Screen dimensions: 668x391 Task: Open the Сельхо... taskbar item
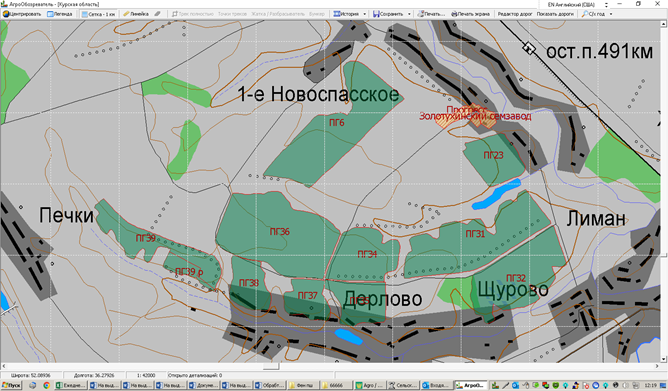(x=403, y=385)
